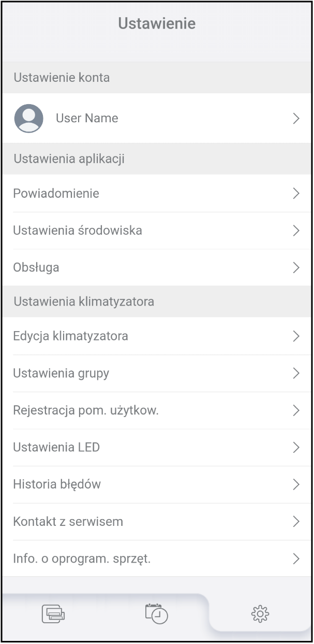Click the chevron beside Edycja klimatyzatora

pyautogui.click(x=296, y=336)
